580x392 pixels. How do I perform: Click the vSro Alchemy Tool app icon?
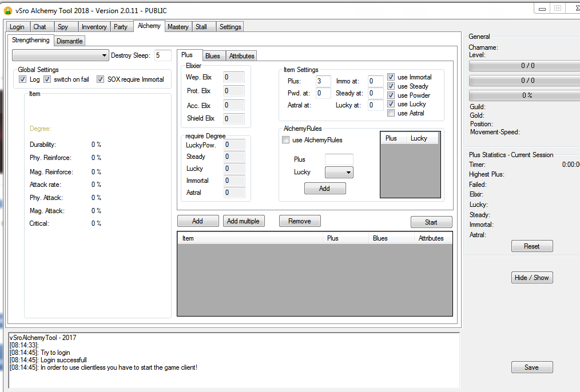8,11
